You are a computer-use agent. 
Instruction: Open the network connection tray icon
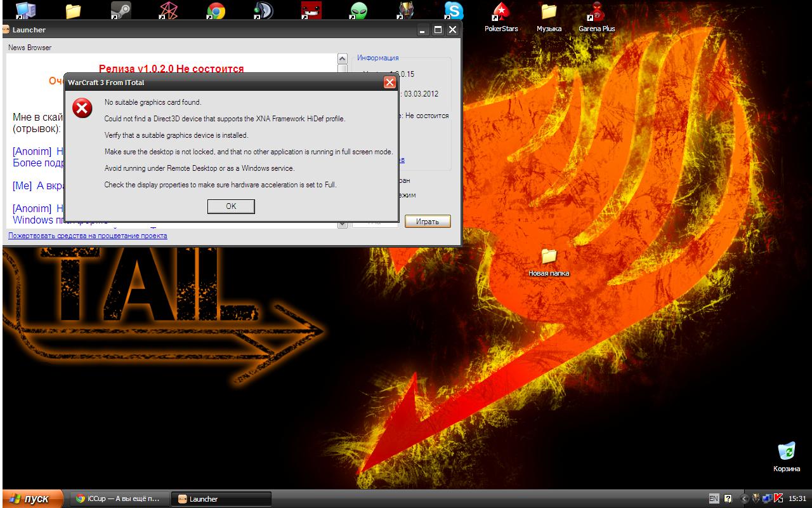click(766, 499)
